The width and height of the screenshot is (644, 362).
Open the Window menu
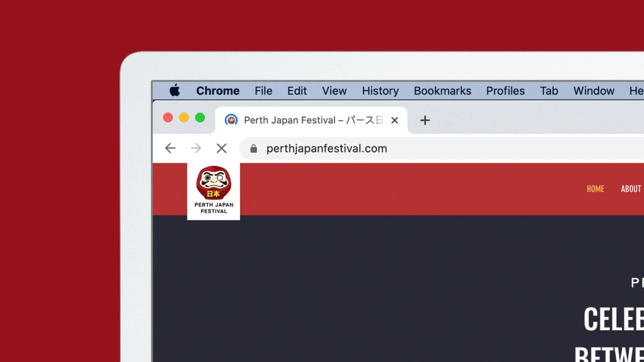pyautogui.click(x=594, y=90)
